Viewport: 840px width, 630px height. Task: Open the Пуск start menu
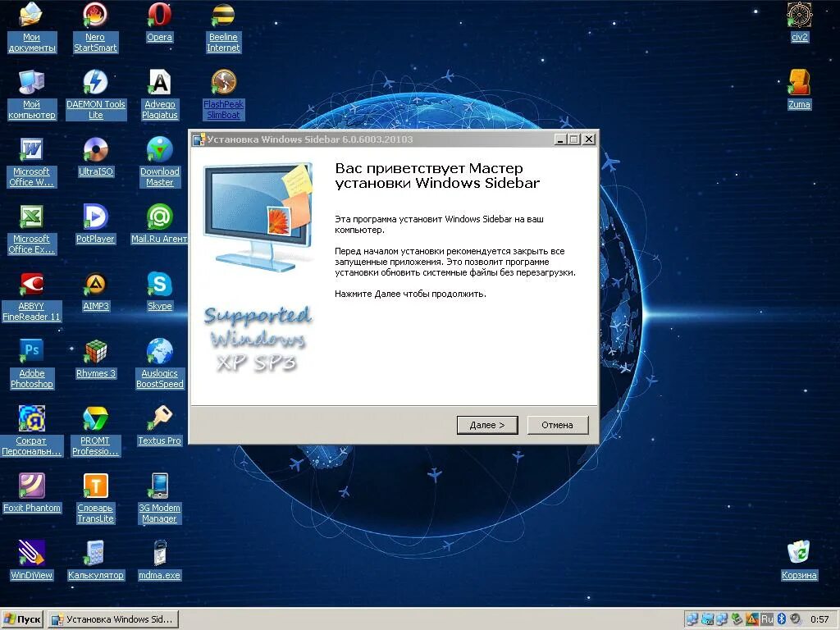click(x=22, y=619)
